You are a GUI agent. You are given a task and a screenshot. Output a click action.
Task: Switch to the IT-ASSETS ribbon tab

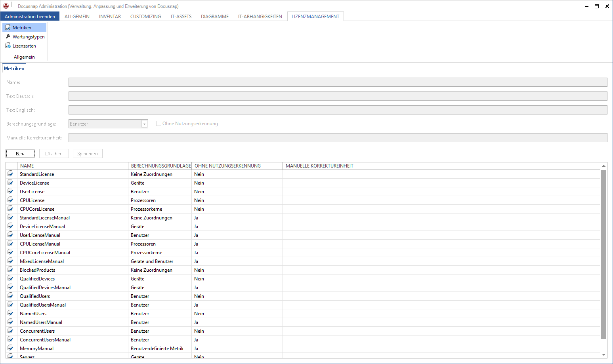click(181, 16)
